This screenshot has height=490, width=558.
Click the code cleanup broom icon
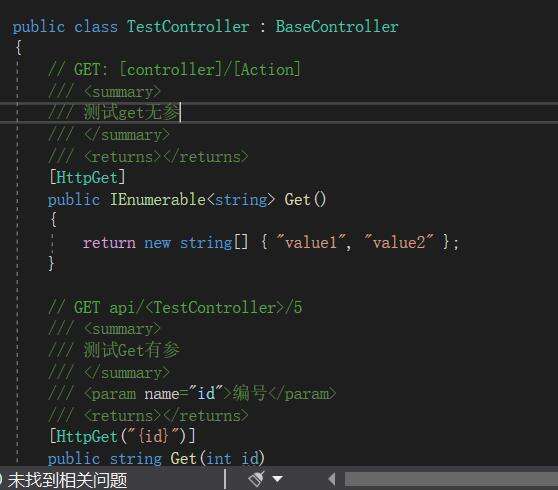click(x=257, y=478)
